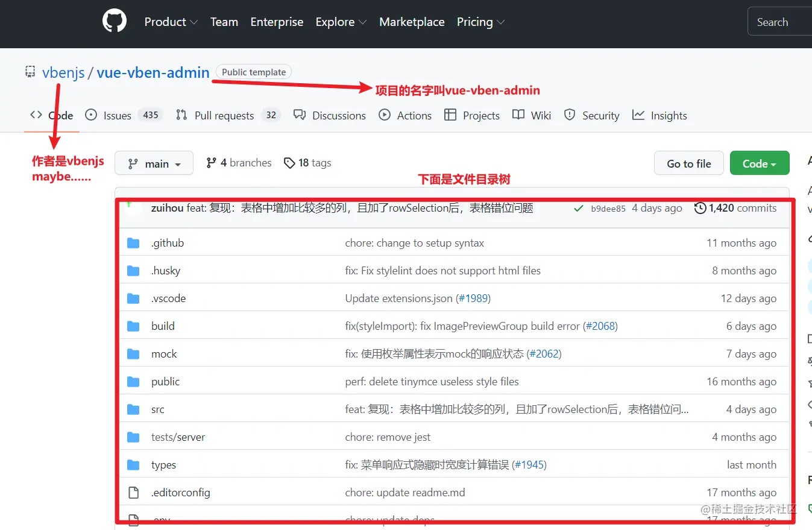Viewport: 812px width, 530px height.
Task: Open the public folder
Action: 166,382
